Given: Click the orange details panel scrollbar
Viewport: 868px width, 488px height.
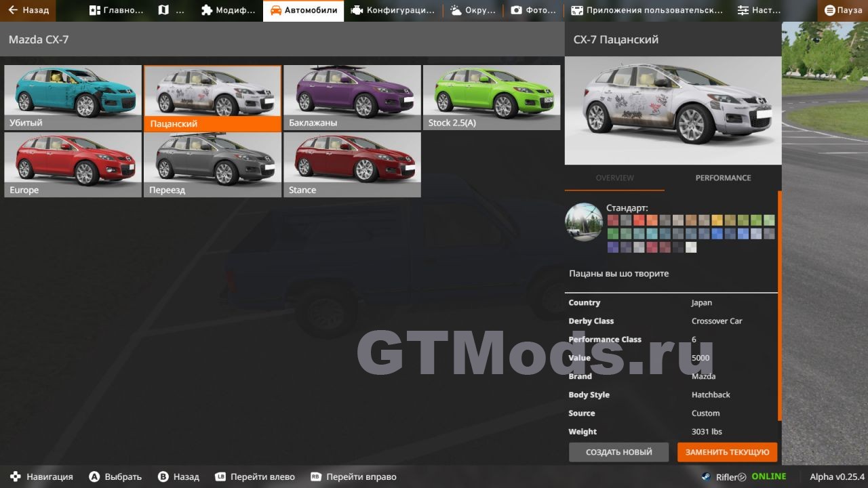Looking at the screenshot, I should [779, 305].
